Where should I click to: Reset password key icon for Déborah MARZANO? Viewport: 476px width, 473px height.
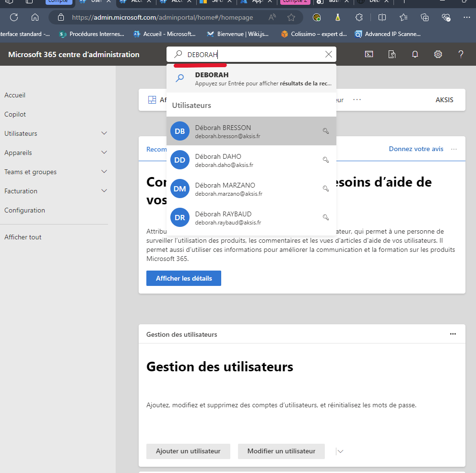click(x=326, y=189)
